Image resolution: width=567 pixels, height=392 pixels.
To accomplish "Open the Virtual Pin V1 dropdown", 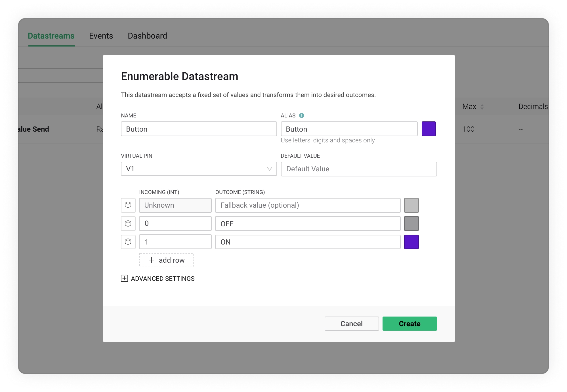I will [x=199, y=169].
